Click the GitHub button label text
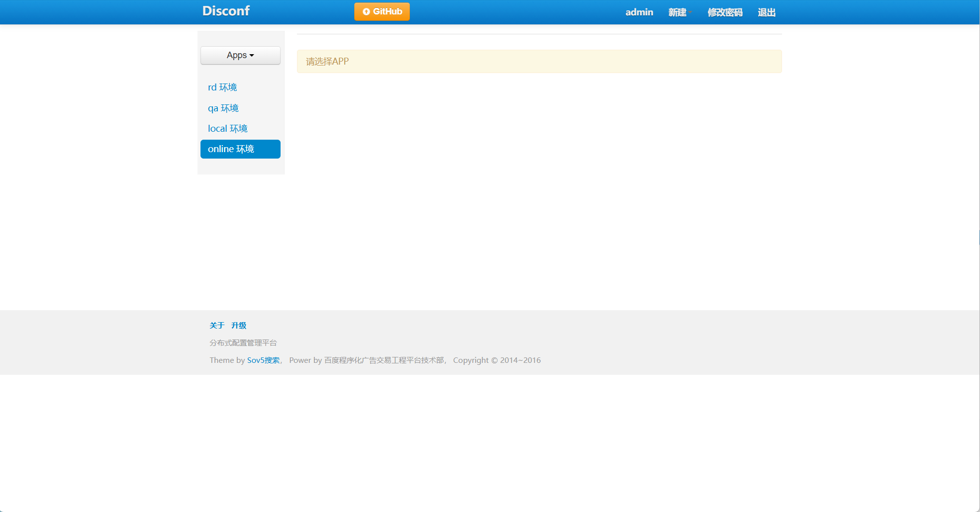 click(388, 11)
